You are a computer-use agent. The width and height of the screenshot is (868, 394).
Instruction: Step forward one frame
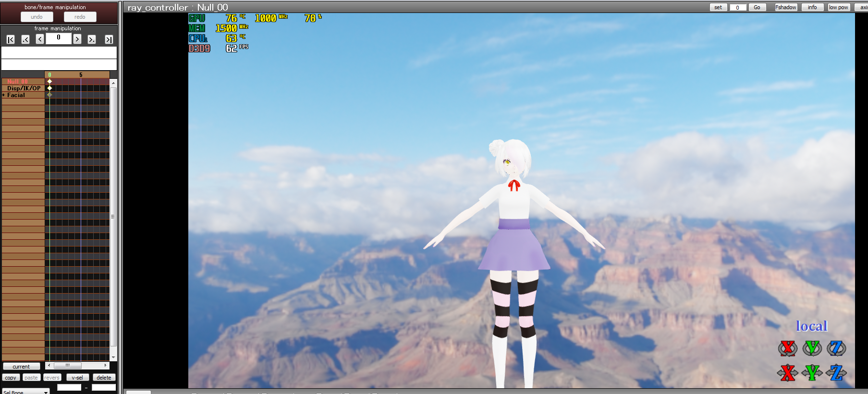point(77,39)
